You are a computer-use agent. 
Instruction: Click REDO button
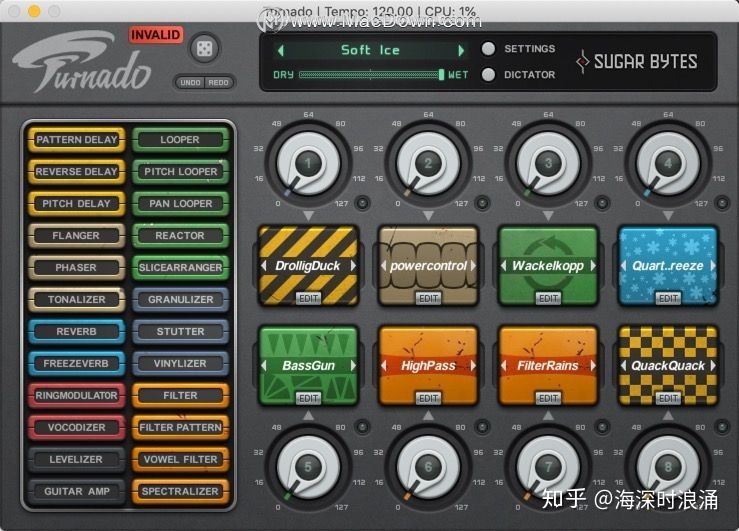tap(219, 82)
